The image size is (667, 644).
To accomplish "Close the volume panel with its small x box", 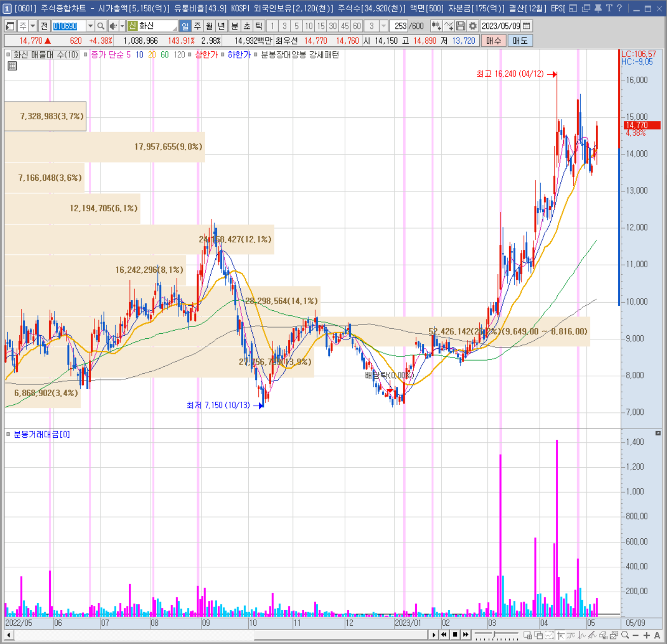I will [x=658, y=433].
